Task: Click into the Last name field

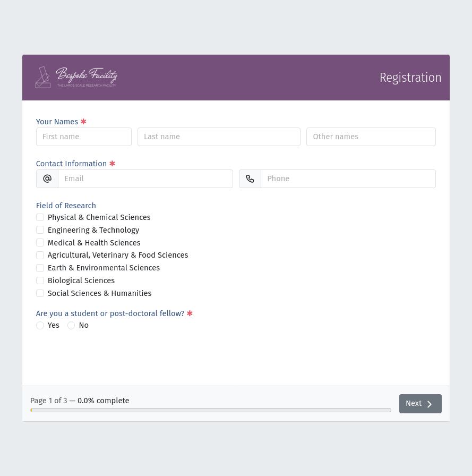Action: 219,137
